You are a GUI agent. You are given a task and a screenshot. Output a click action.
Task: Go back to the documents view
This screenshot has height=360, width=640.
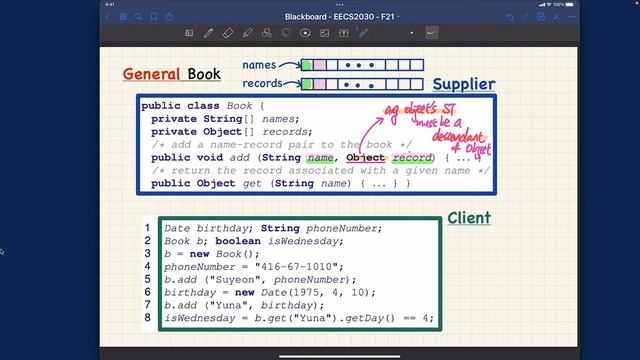107,17
